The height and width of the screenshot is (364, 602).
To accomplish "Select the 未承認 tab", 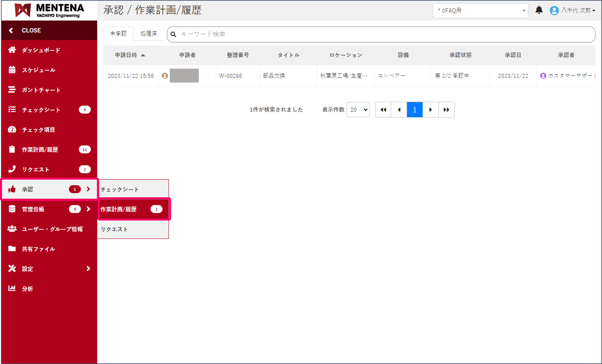I will pos(118,34).
